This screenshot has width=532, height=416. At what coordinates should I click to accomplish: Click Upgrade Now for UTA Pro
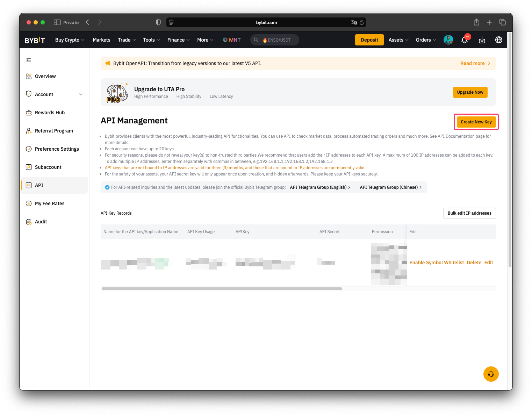pos(470,92)
